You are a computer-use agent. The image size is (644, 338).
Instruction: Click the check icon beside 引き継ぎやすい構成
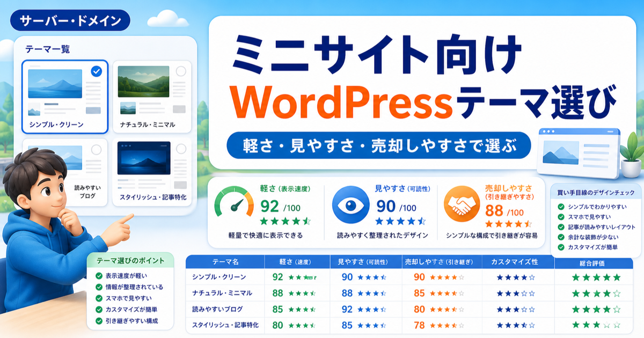coord(98,321)
